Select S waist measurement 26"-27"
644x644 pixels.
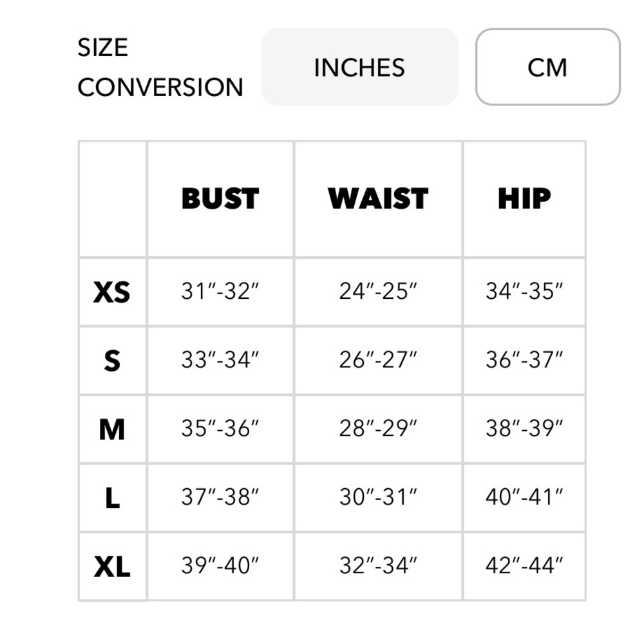[378, 360]
